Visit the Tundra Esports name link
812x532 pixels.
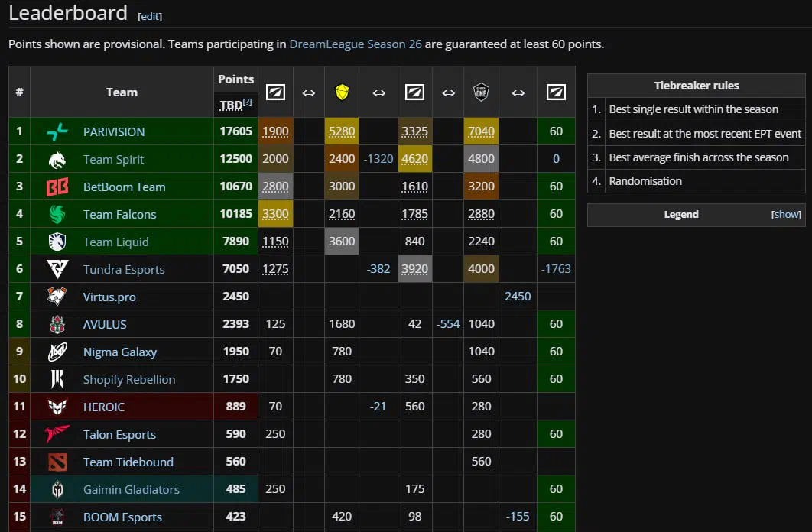[x=124, y=269]
